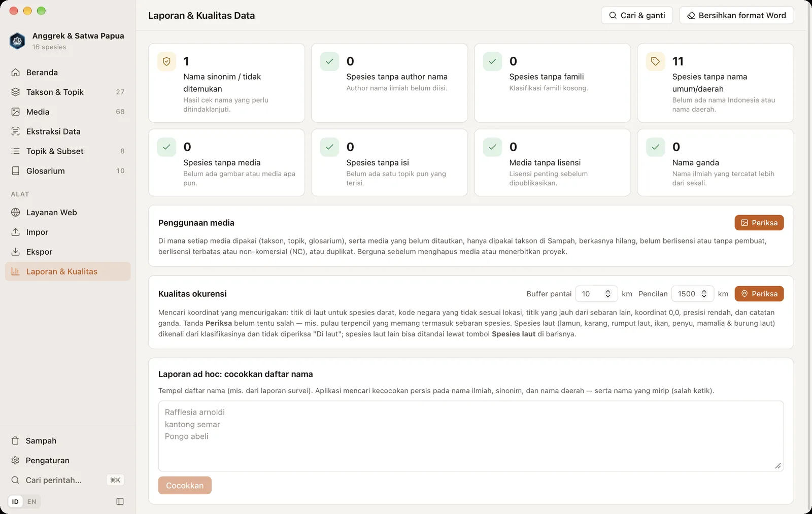The image size is (812, 514).
Task: Open Layanan Web tool
Action: (67, 213)
